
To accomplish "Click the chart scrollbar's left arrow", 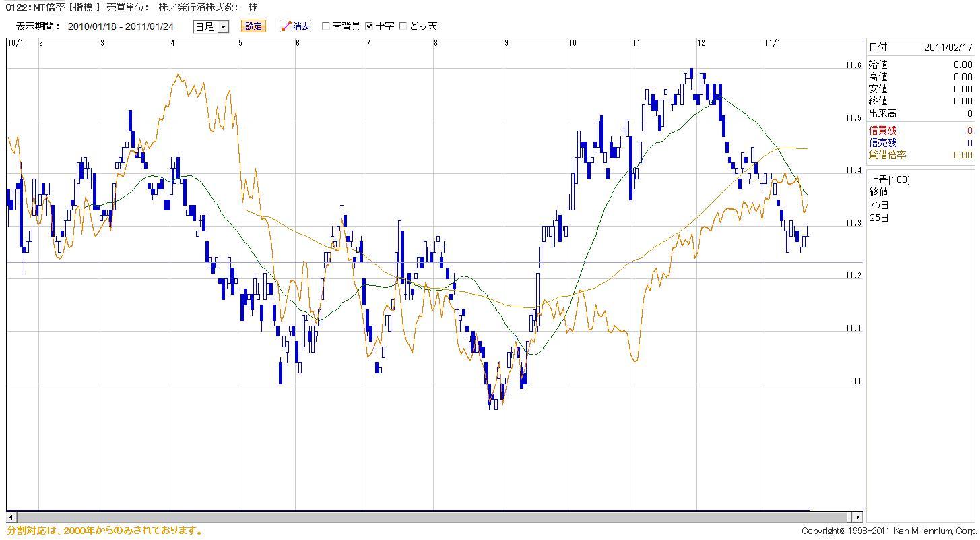I will (x=11, y=517).
